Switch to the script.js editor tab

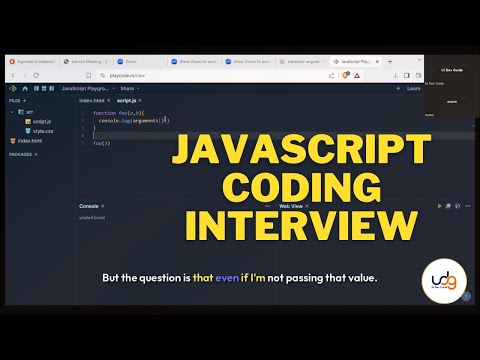(126, 100)
